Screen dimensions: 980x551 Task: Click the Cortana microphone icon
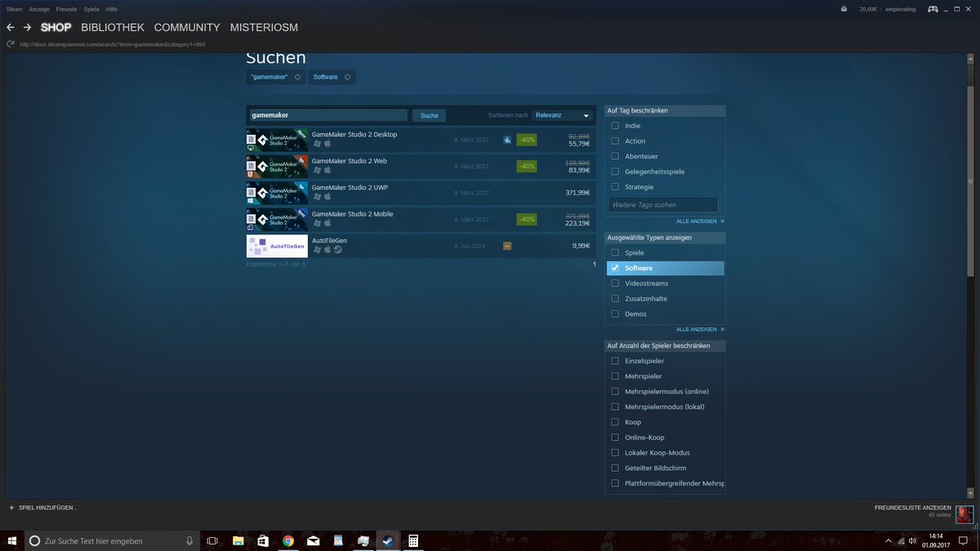pyautogui.click(x=189, y=540)
